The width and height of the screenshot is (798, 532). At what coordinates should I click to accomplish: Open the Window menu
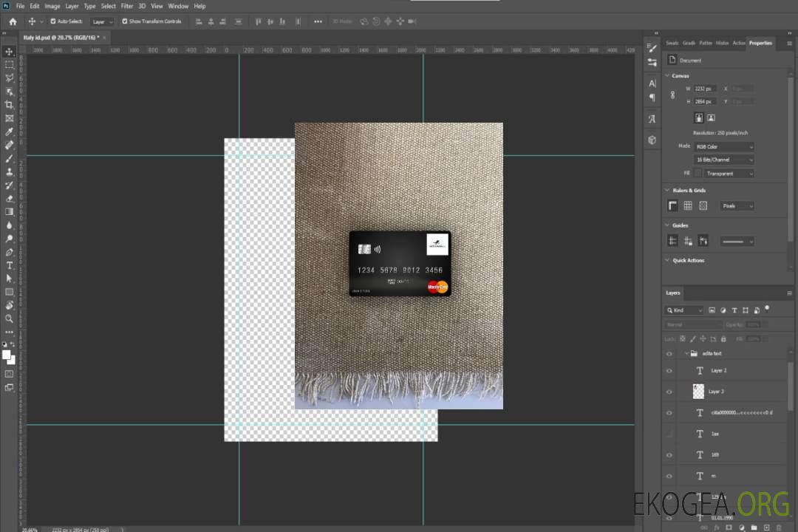178,6
